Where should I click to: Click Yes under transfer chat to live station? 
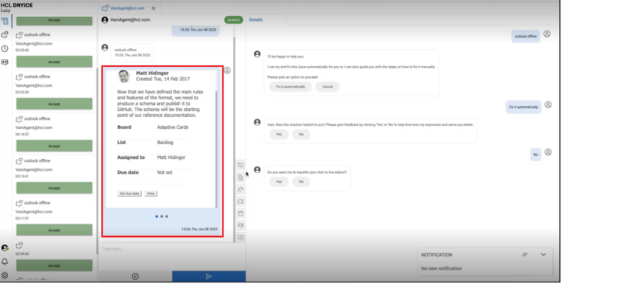[x=279, y=182]
